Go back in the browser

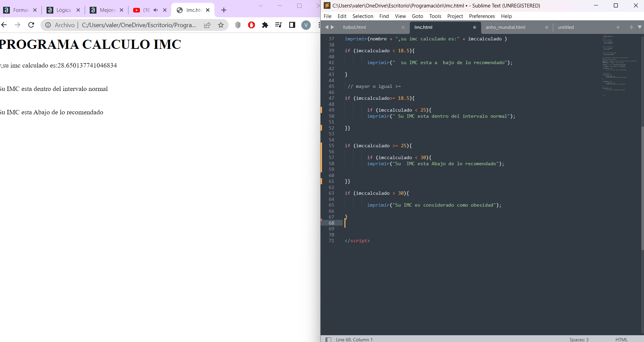(x=4, y=25)
